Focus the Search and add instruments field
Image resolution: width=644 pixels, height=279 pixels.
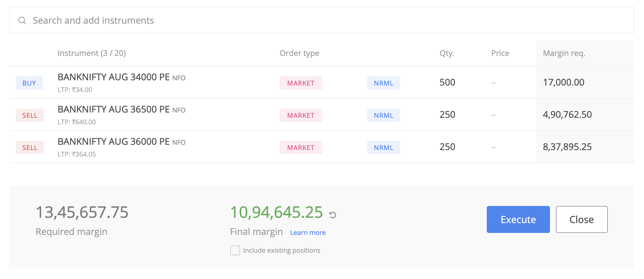(321, 20)
